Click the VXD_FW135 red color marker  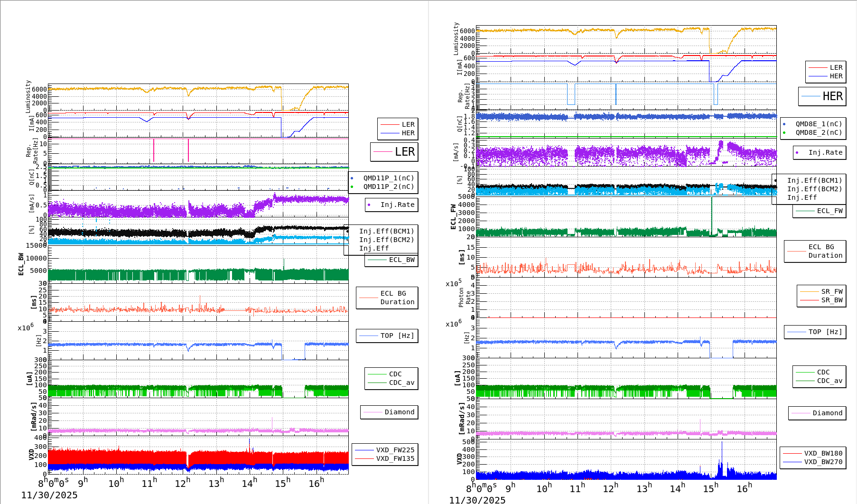pyautogui.click(x=365, y=458)
